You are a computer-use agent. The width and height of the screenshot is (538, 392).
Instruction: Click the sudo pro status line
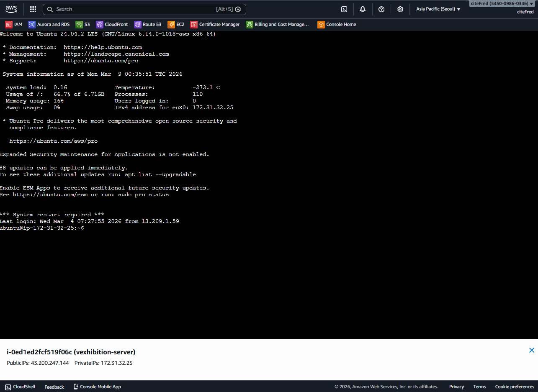[85, 195]
